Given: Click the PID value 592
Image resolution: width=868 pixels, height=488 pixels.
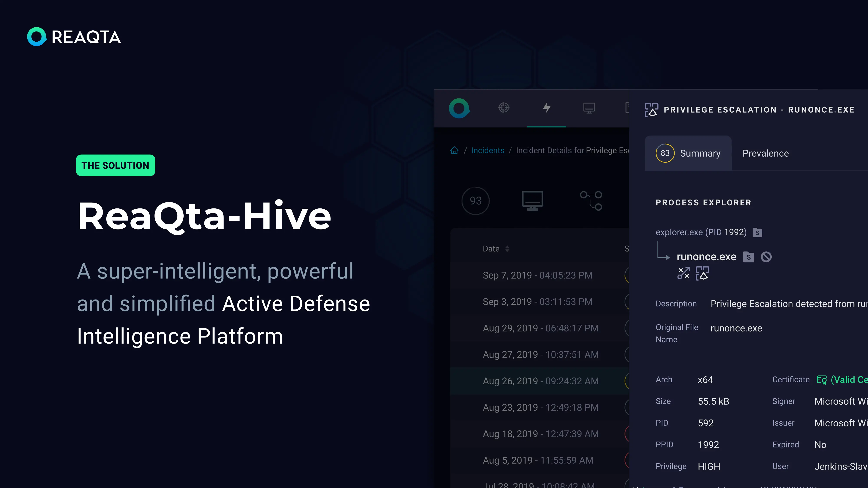Looking at the screenshot, I should 706,423.
